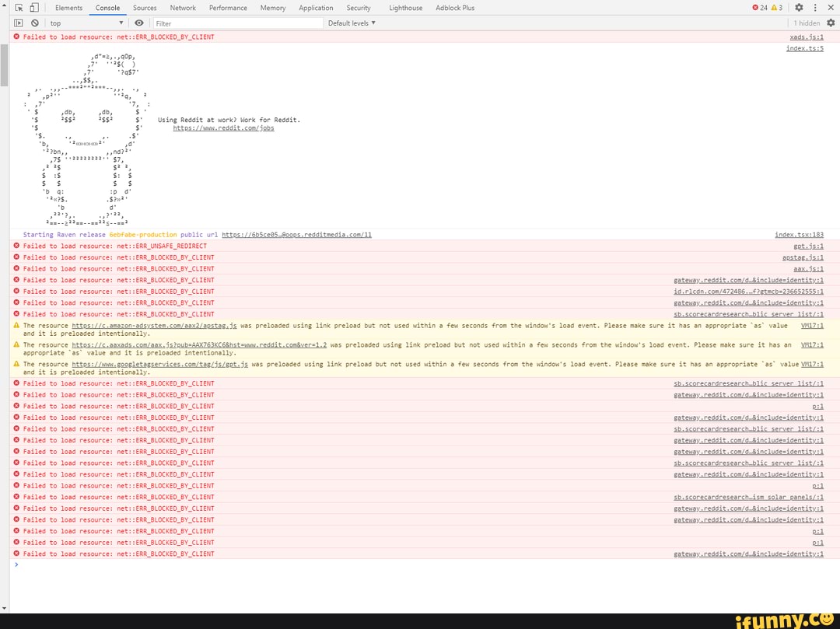Open the xads.js:1 source link
Viewport: 840px width, 629px height.
tap(807, 37)
